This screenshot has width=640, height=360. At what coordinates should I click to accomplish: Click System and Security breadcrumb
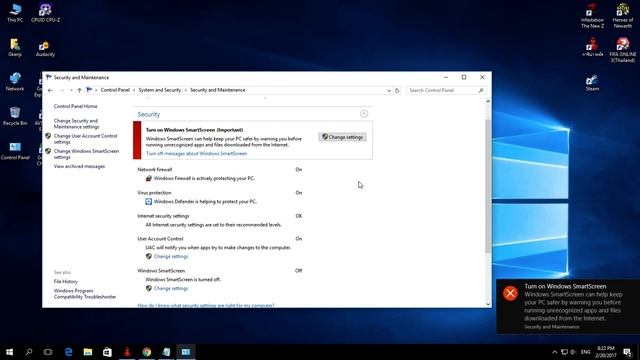[160, 90]
